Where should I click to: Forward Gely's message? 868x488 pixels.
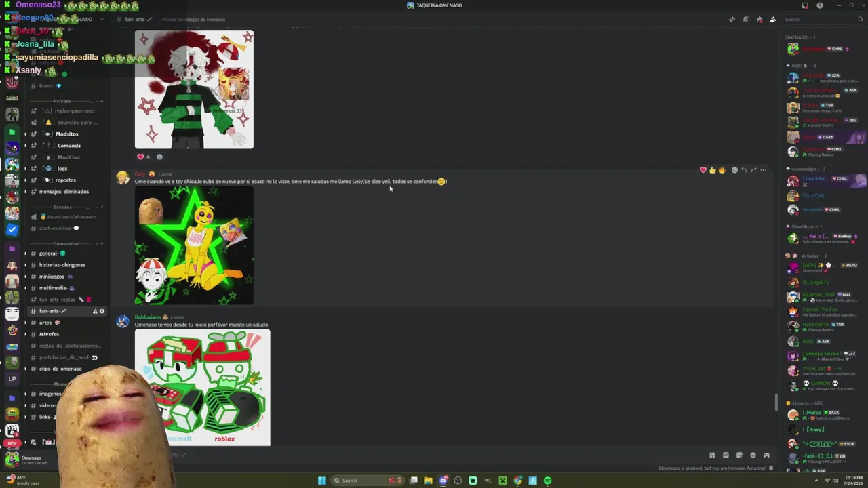tap(753, 170)
